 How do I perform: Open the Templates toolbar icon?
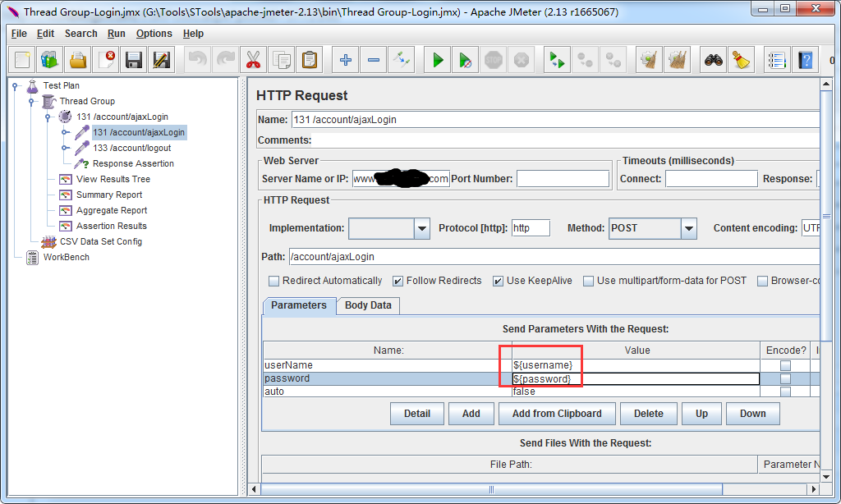[50, 60]
